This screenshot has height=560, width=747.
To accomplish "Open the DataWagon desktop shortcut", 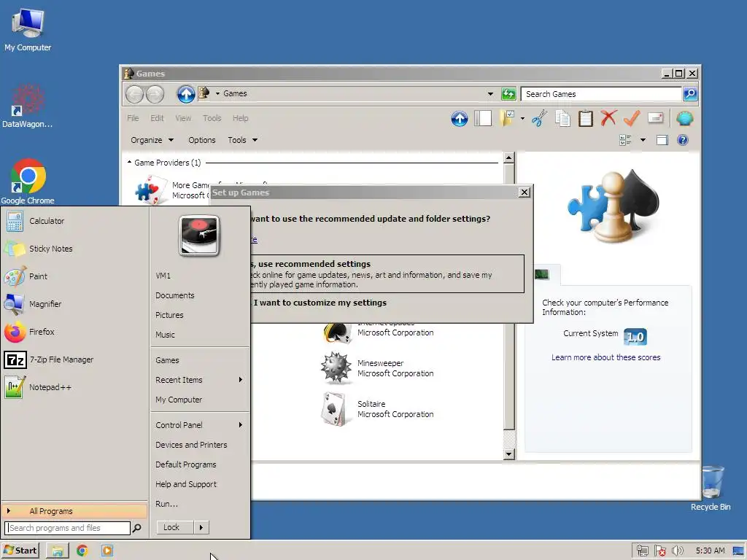I will (x=28, y=106).
